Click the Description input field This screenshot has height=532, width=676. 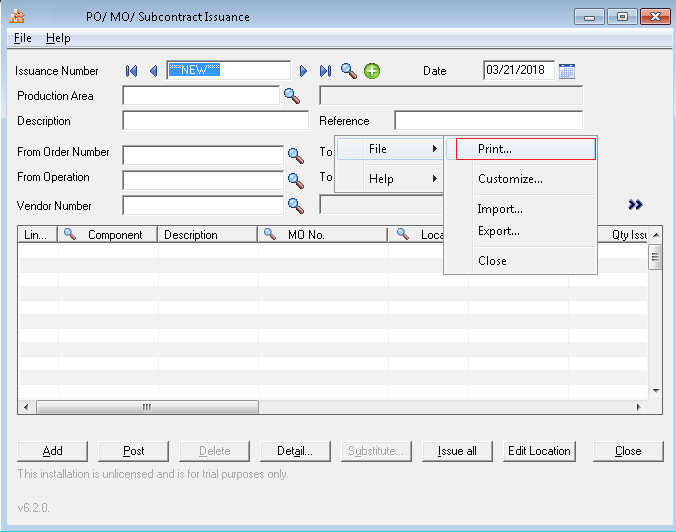[x=215, y=121]
